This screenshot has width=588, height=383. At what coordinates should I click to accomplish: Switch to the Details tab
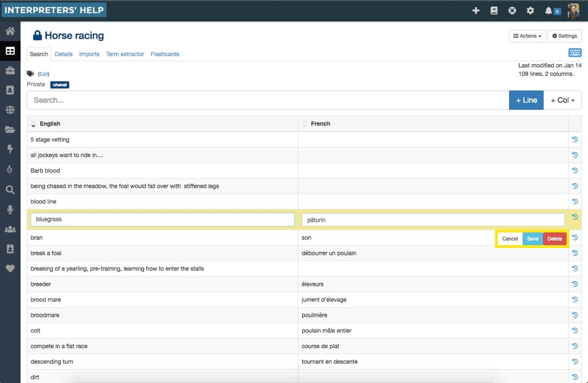click(64, 54)
